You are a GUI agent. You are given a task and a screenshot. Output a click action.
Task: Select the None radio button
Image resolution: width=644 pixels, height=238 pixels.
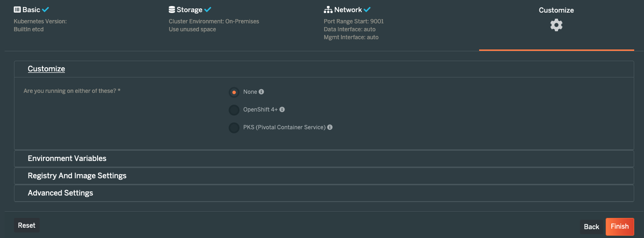(234, 92)
